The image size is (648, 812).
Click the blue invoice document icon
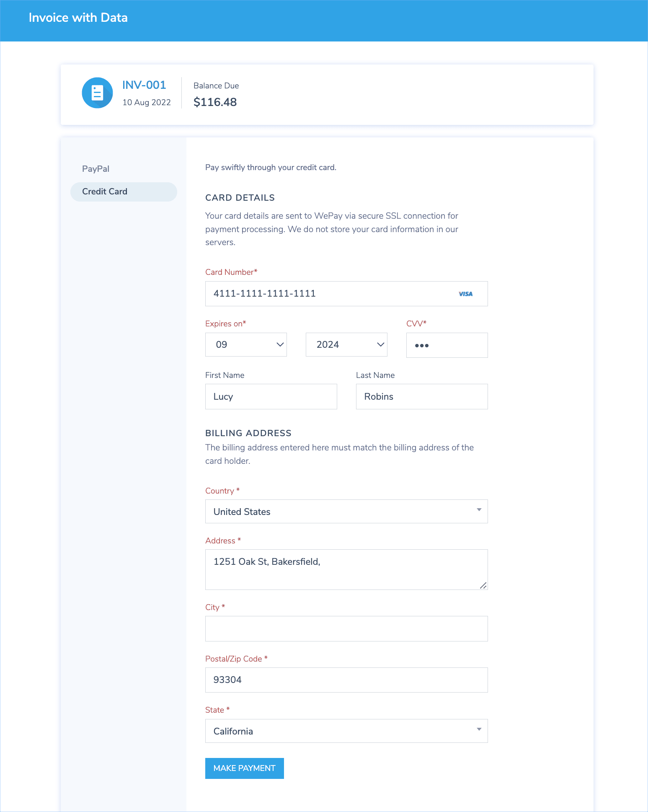97,93
